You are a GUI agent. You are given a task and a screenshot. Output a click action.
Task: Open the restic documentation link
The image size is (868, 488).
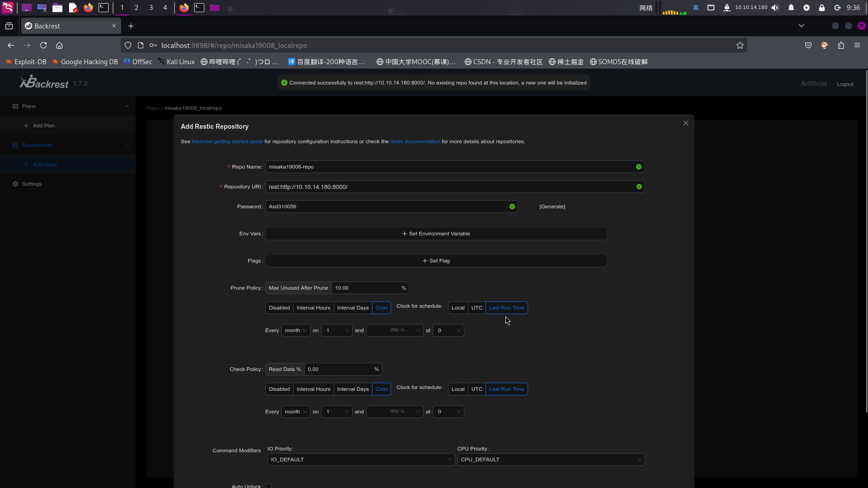tap(415, 141)
